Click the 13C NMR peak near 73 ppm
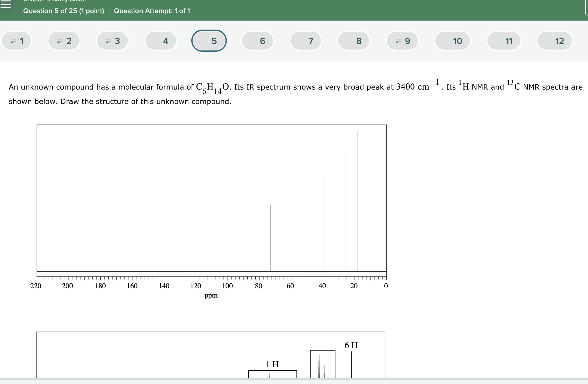This screenshot has width=588, height=384. (270, 238)
